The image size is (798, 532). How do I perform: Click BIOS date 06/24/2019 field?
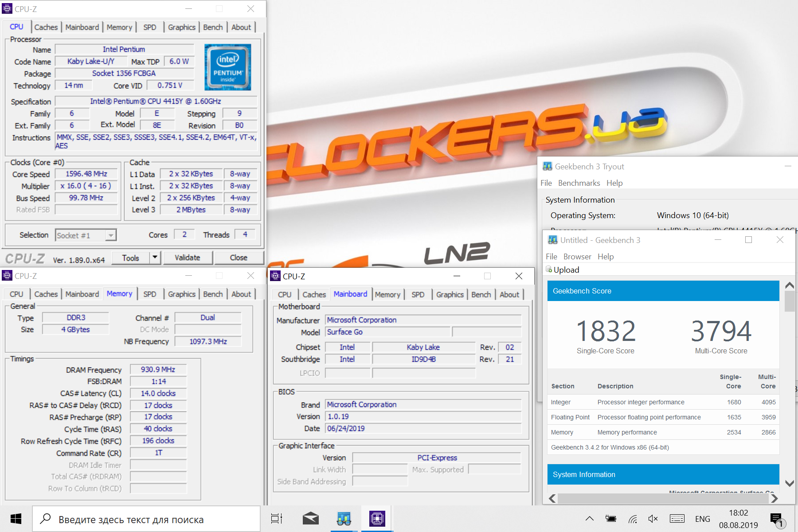423,428
